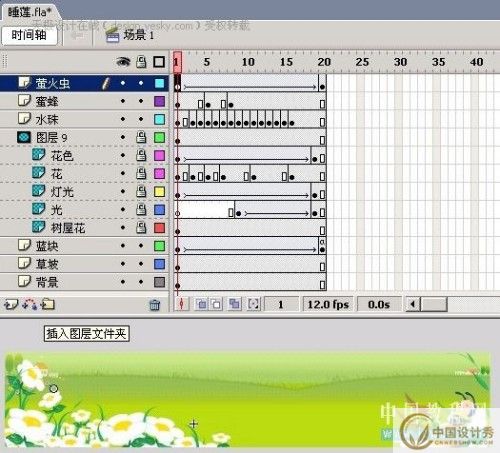Click the 时间轴 timeline tab
The width and height of the screenshot is (500, 453).
[29, 35]
